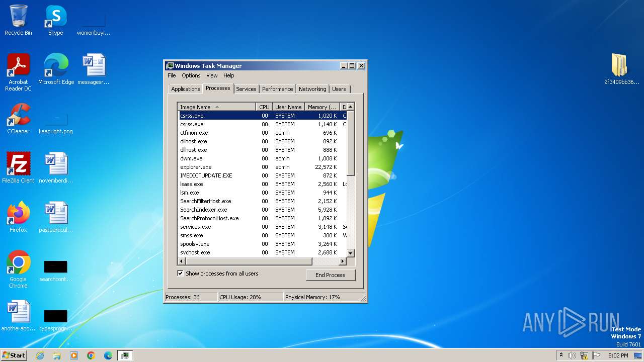Select the anotherabo... Word document
This screenshot has width=644, height=362.
[x=18, y=315]
